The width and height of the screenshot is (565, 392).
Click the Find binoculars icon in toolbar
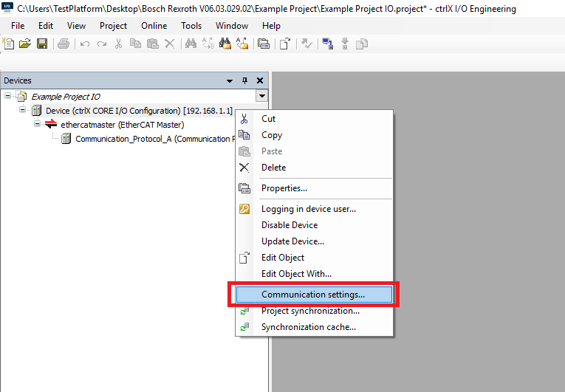point(191,44)
